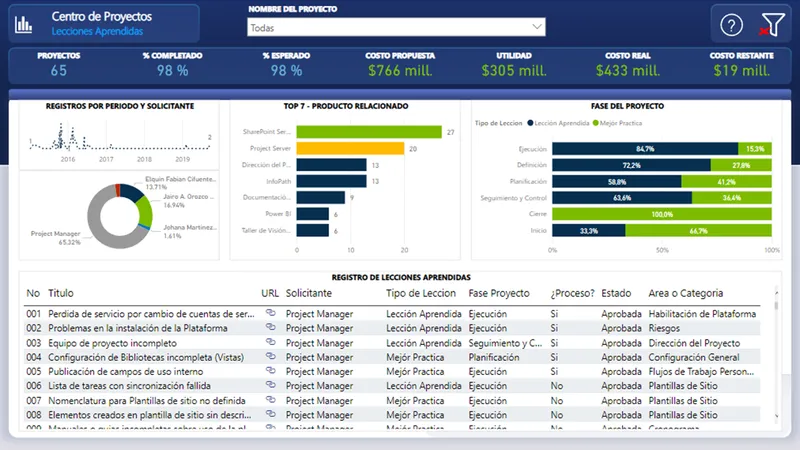The width and height of the screenshot is (800, 450).
Task: Clear filters with the funnel icon
Action: (x=772, y=24)
